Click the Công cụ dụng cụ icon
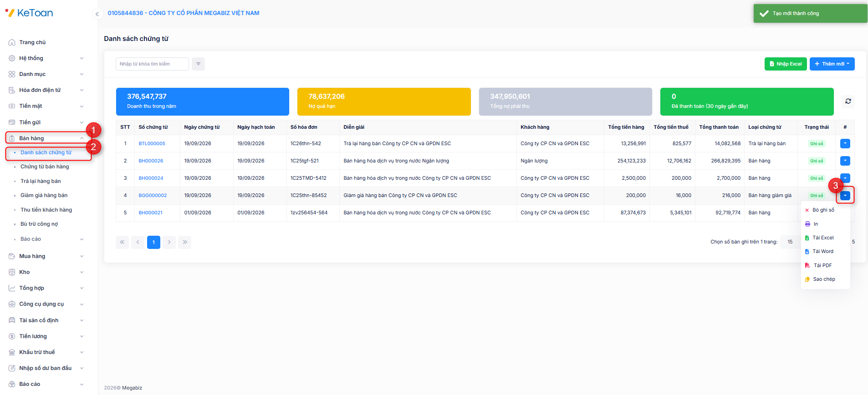Viewport: 868px width, 395px height. 12,304
